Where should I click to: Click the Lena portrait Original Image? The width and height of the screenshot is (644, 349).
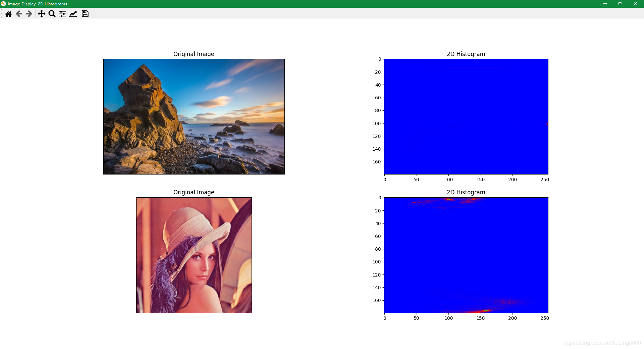(194, 255)
